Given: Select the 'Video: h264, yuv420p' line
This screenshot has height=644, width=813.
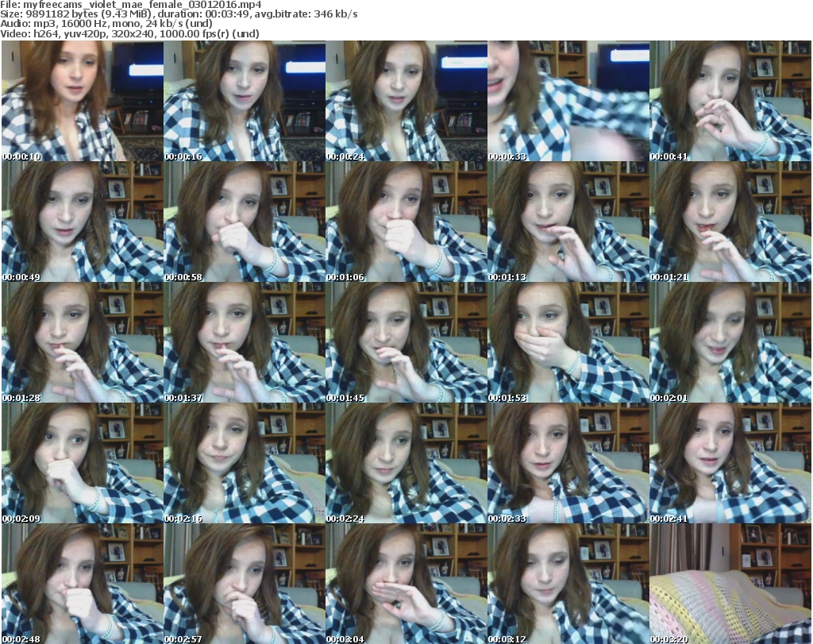Looking at the screenshot, I should [129, 33].
